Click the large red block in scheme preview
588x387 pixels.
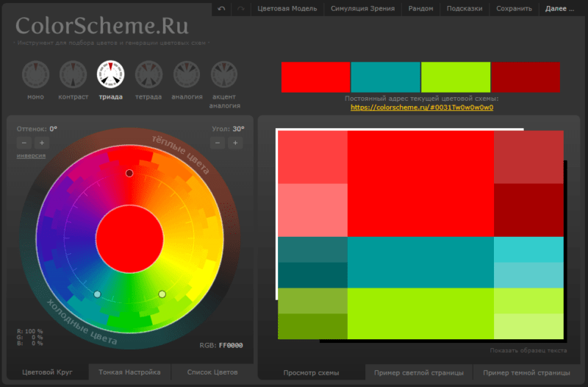point(420,183)
